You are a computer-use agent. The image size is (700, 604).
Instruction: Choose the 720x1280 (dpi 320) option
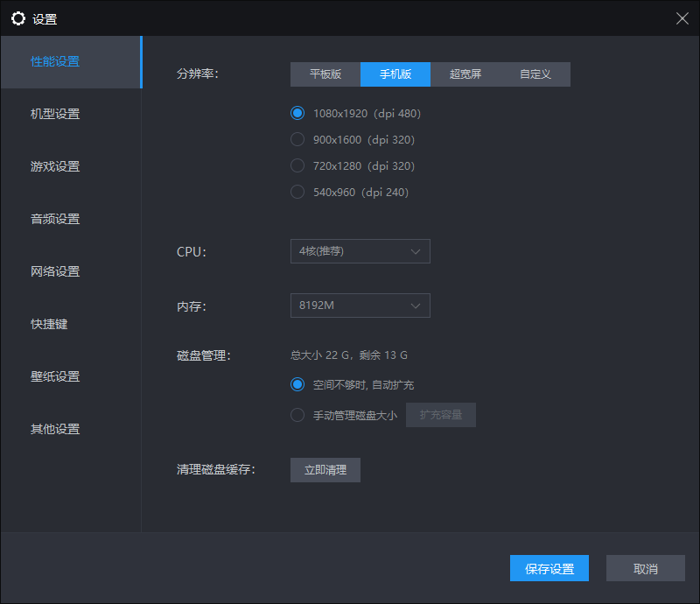(x=297, y=165)
